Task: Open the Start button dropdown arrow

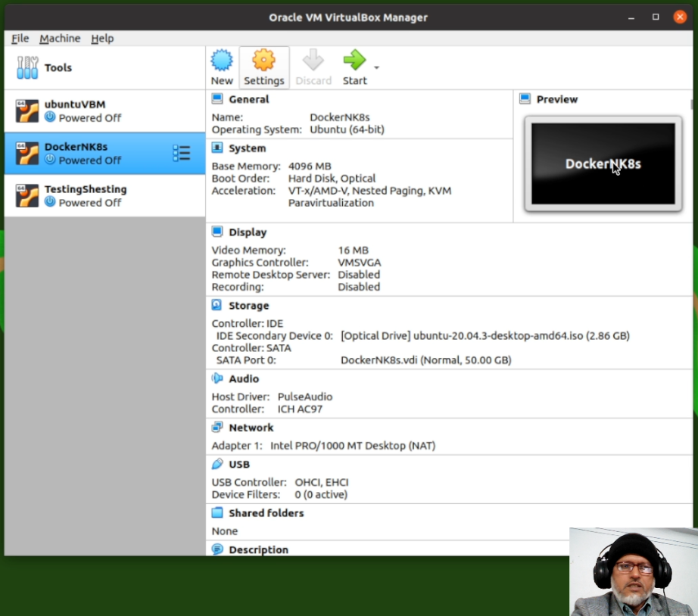Action: 375,67
